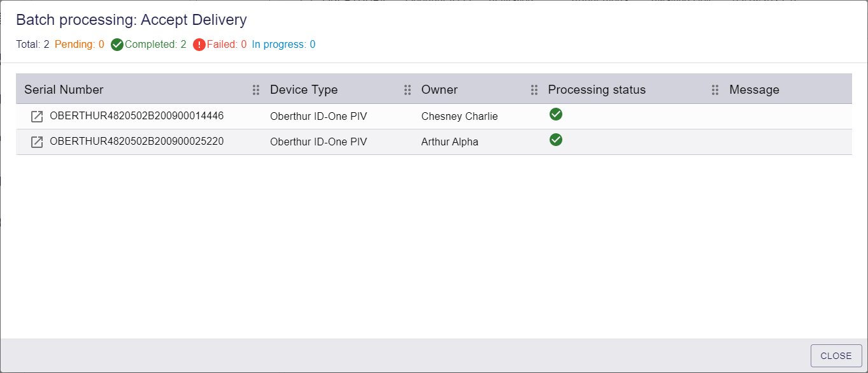This screenshot has width=868, height=373.
Task: Sort by Serial Number column header
Action: click(x=64, y=90)
